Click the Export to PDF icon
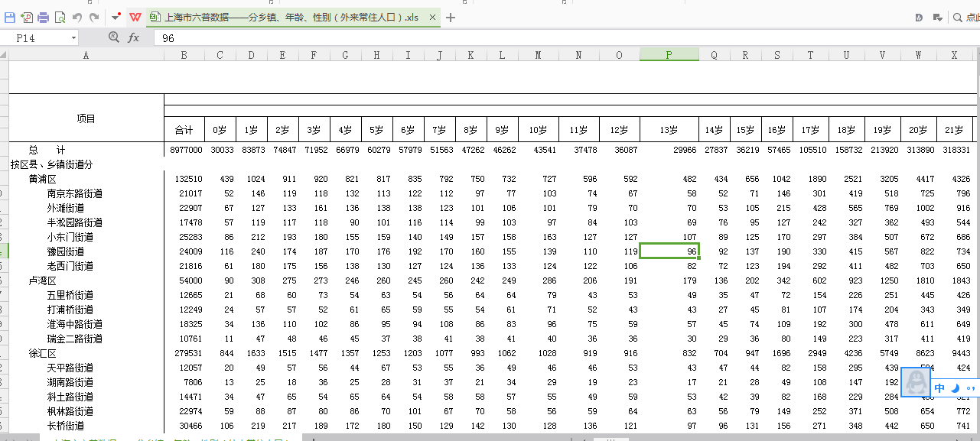980x441 pixels. [27, 18]
